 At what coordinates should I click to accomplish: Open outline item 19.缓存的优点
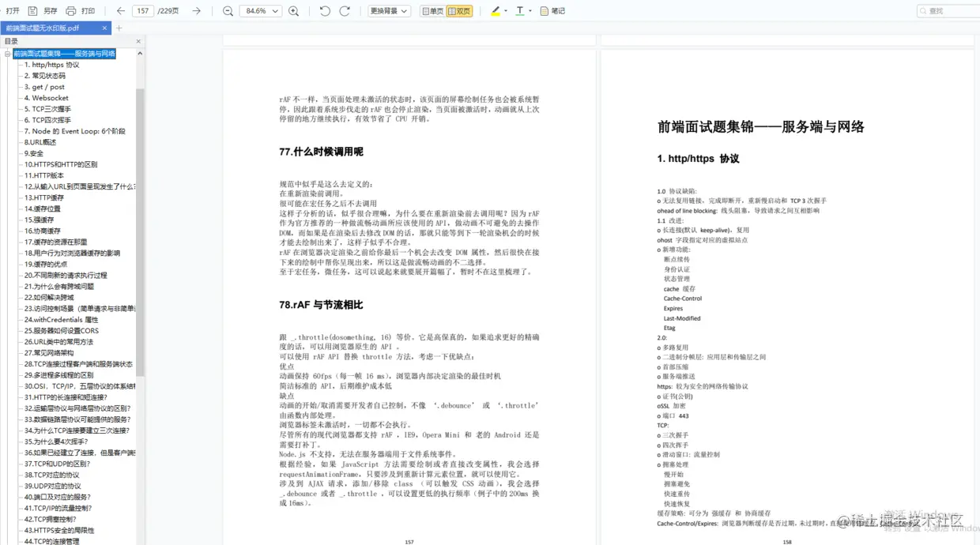45,264
